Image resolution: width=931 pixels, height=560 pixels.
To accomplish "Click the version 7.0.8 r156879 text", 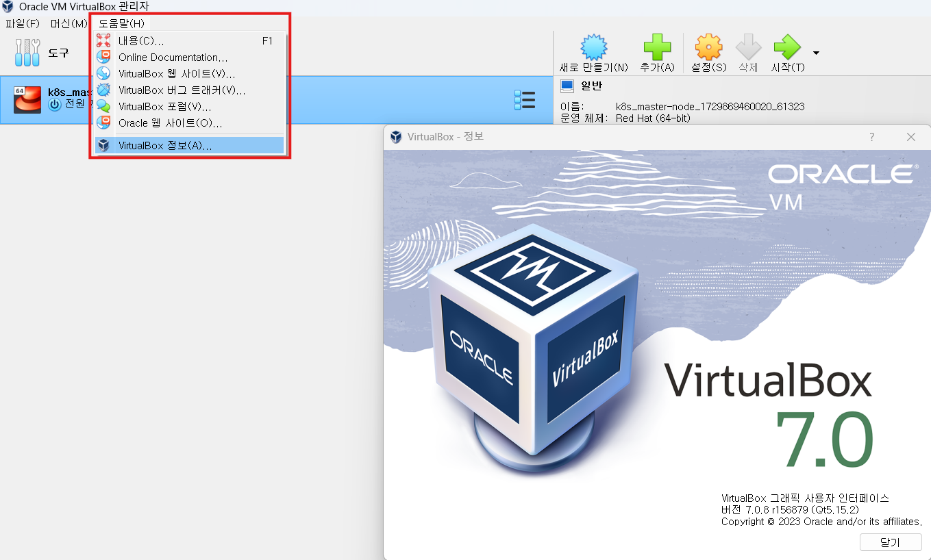I will [790, 510].
